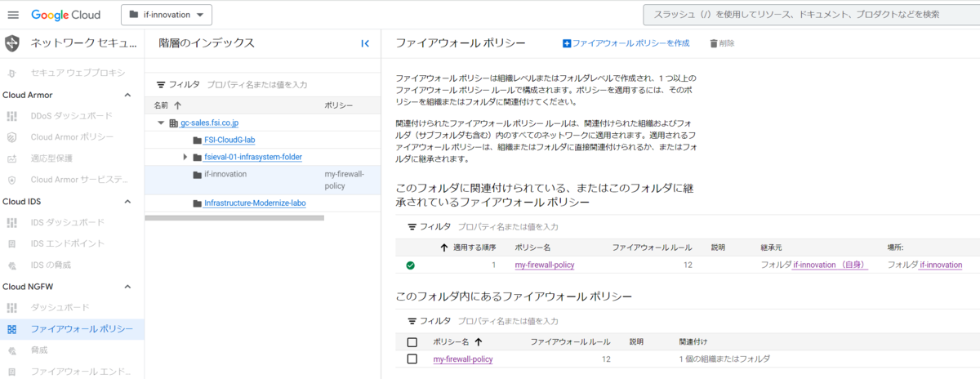Click the filter icon in hierarchy index

pos(161,84)
